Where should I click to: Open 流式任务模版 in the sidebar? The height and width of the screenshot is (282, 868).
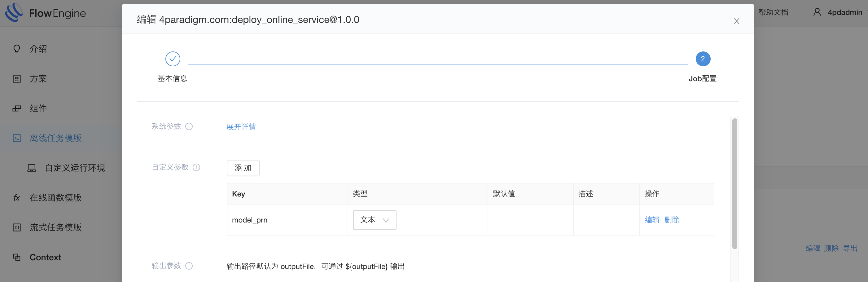pyautogui.click(x=55, y=227)
